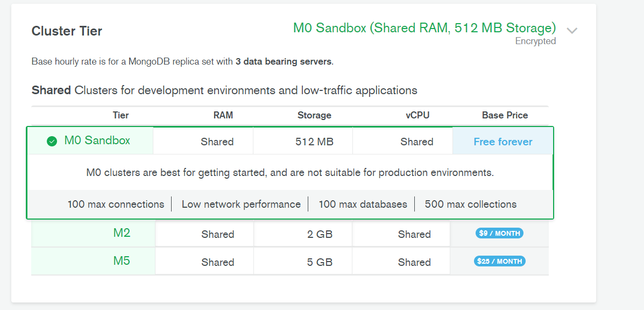Click the 3 data bearing servers text

tap(284, 62)
